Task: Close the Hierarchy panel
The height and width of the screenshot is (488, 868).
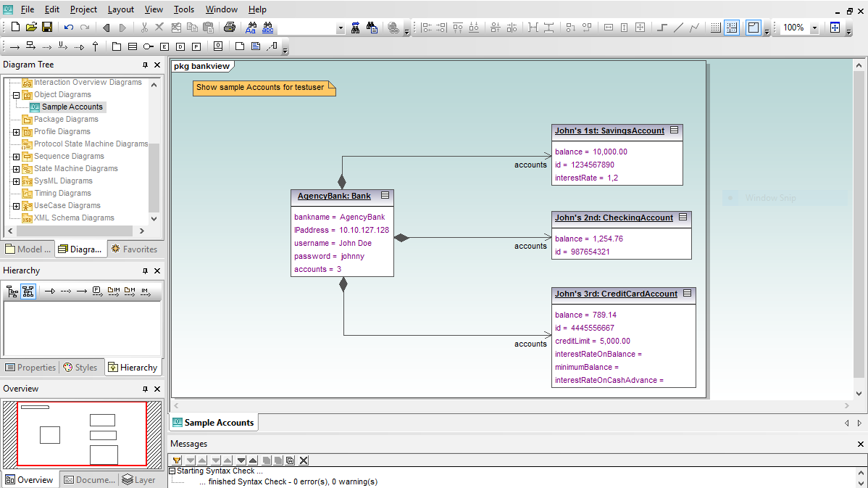Action: [x=157, y=271]
